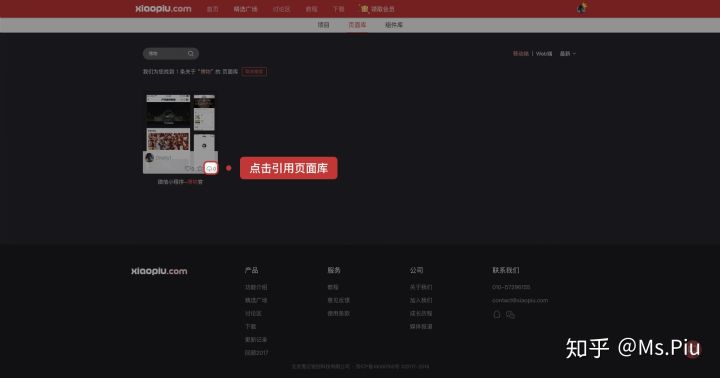This screenshot has height=378, width=720.
Task: Switch to the 页面库 tab
Action: coord(357,25)
